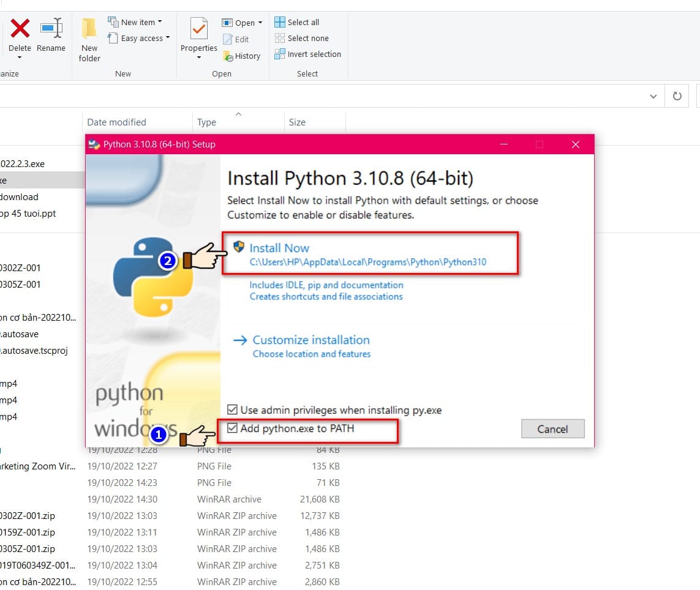Minimize the Python Setup window
700x590 pixels.
[x=504, y=144]
